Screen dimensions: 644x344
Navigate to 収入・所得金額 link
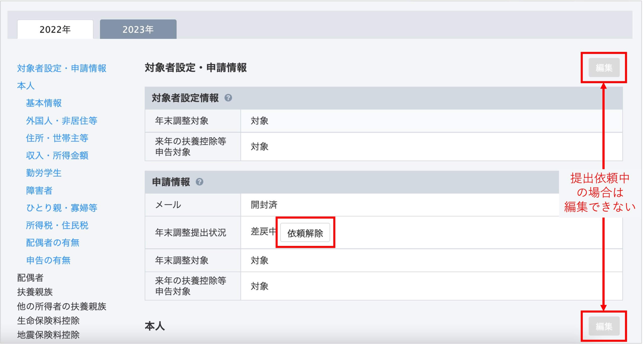[x=57, y=156]
